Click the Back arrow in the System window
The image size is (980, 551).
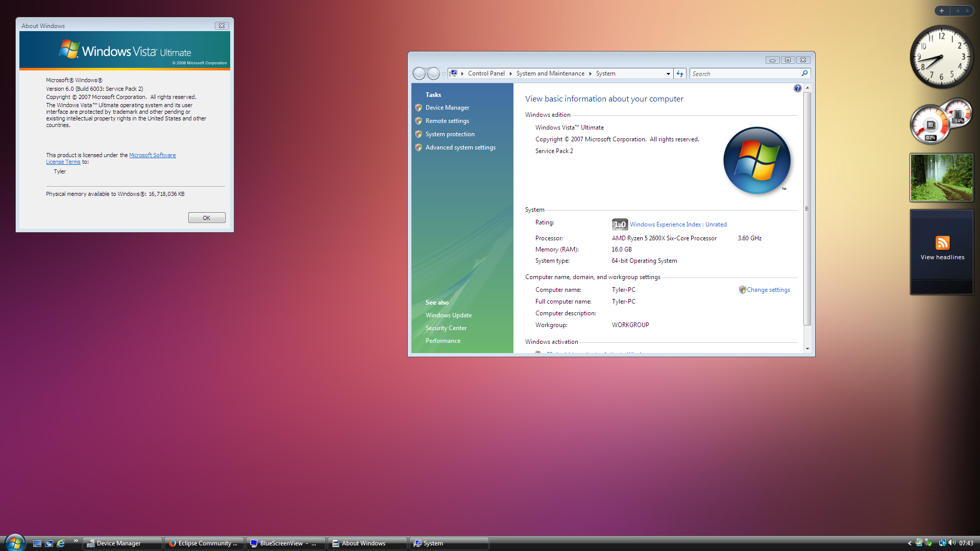click(x=419, y=73)
